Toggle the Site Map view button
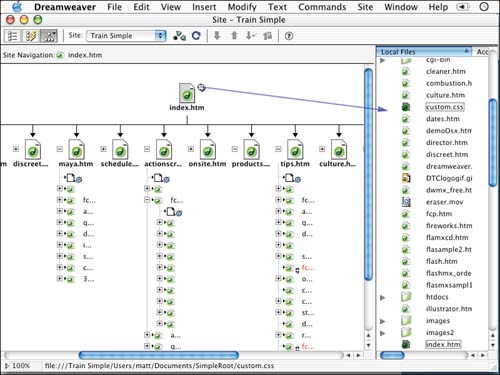The width and height of the screenshot is (500, 375). coord(49,36)
